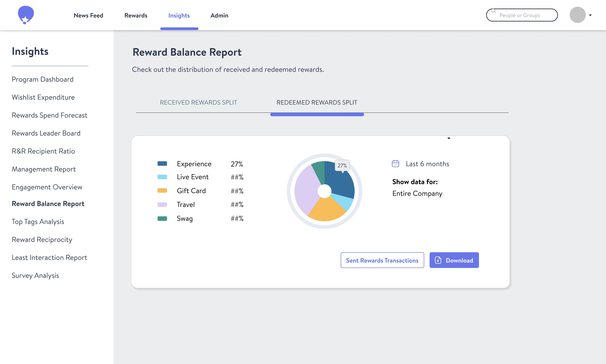Expand the small caret above the date range
Image resolution: width=606 pixels, height=364 pixels.
pyautogui.click(x=449, y=138)
